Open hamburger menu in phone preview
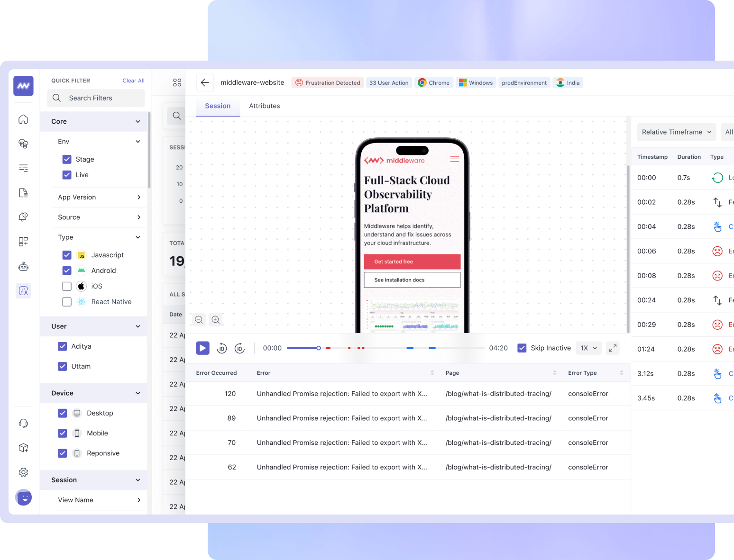 pyautogui.click(x=455, y=159)
